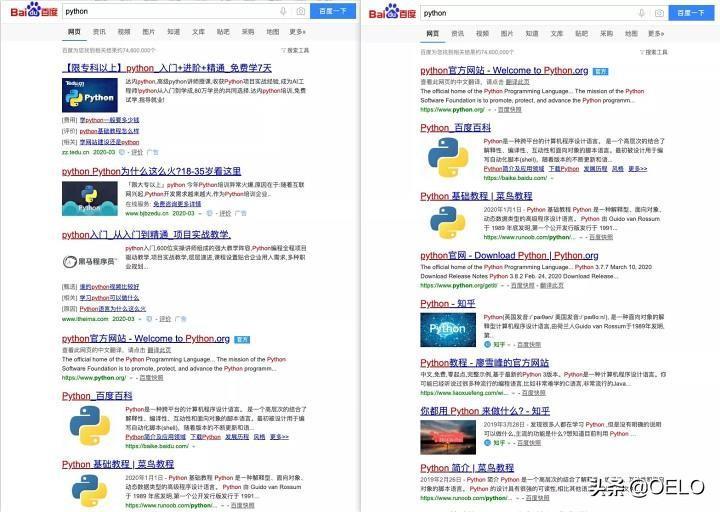This screenshot has height=512, width=720.
Task: Switch to 视频 tab on left page
Action: 124,32
